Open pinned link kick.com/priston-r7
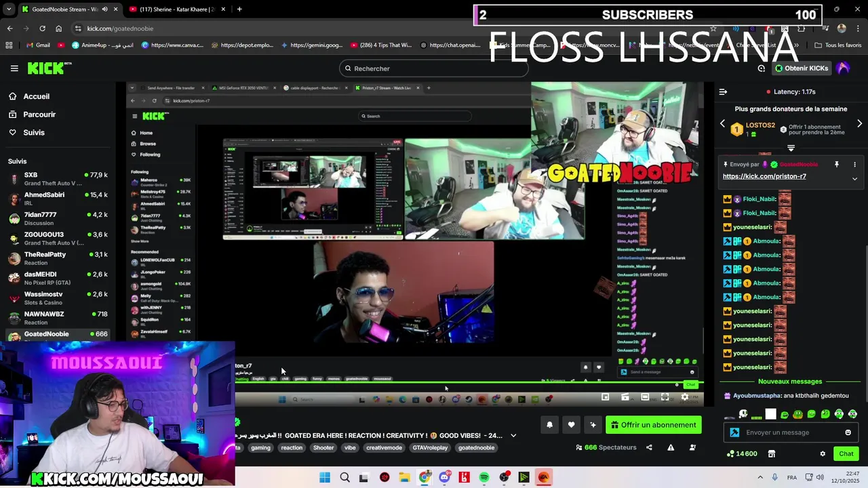Screen dimensions: 868x488 (x=764, y=176)
